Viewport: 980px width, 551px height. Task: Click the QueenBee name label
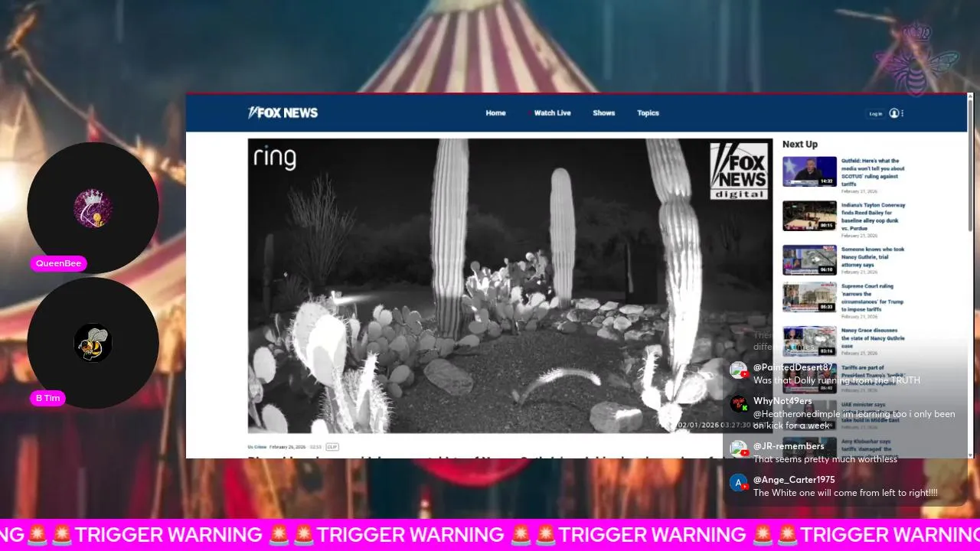[58, 263]
